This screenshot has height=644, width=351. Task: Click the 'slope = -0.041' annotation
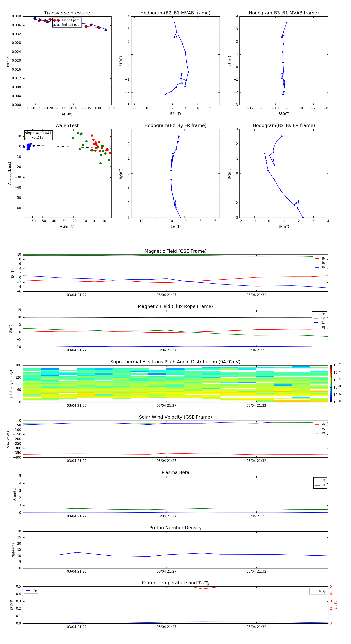38,133
